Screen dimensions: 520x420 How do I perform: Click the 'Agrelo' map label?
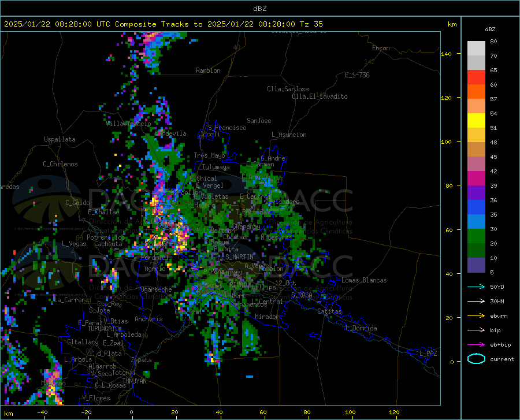point(155,269)
